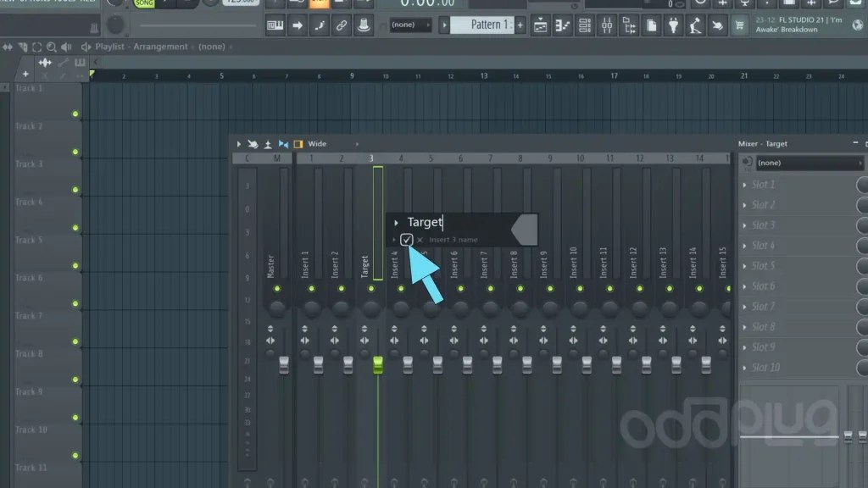Check the Insert 3 name checkbox
Image resolution: width=868 pixels, height=488 pixels.
pyautogui.click(x=406, y=240)
